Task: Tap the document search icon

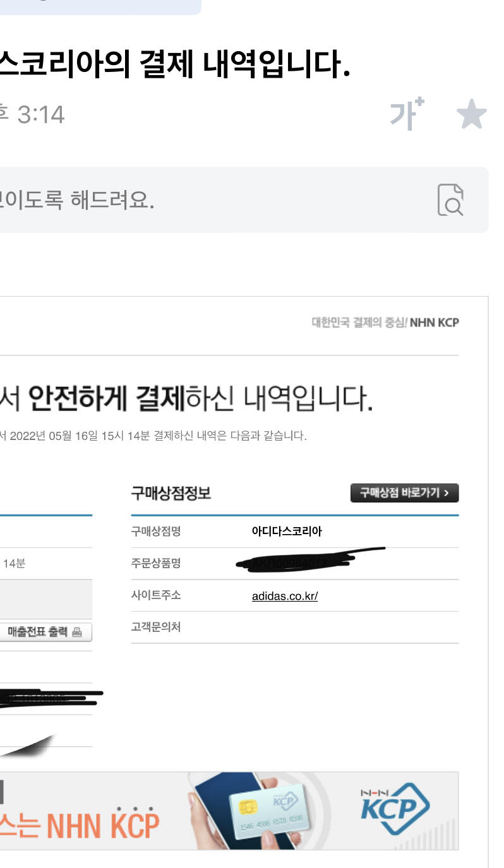Action: coord(450,200)
